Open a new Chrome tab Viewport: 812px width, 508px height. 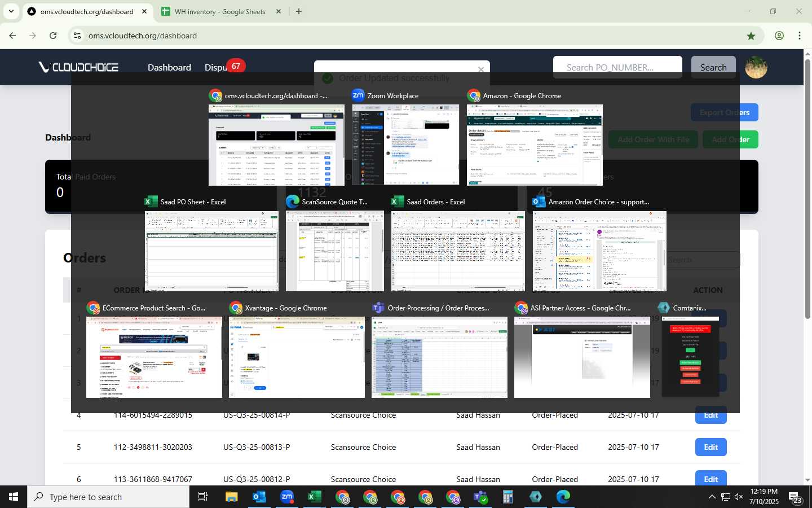299,11
